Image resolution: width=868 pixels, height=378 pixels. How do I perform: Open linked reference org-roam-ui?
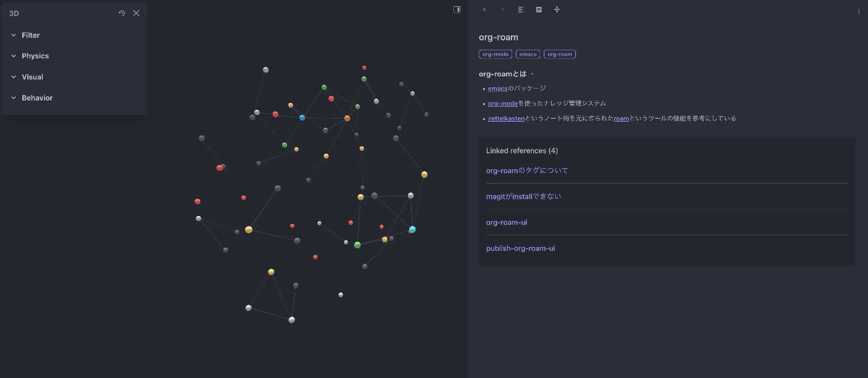pyautogui.click(x=507, y=222)
